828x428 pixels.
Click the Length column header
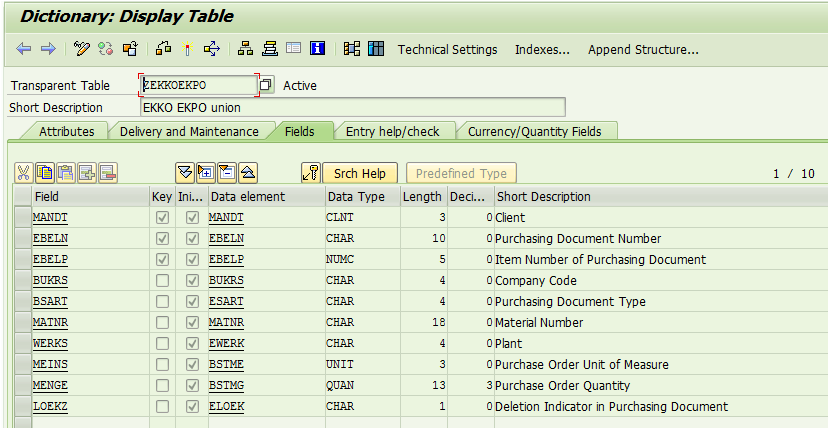point(424,196)
